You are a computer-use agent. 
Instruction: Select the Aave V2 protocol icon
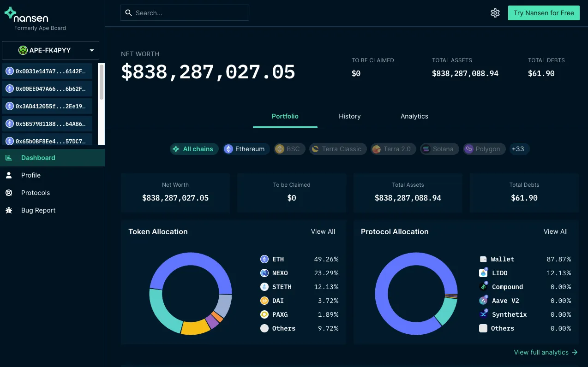483,301
